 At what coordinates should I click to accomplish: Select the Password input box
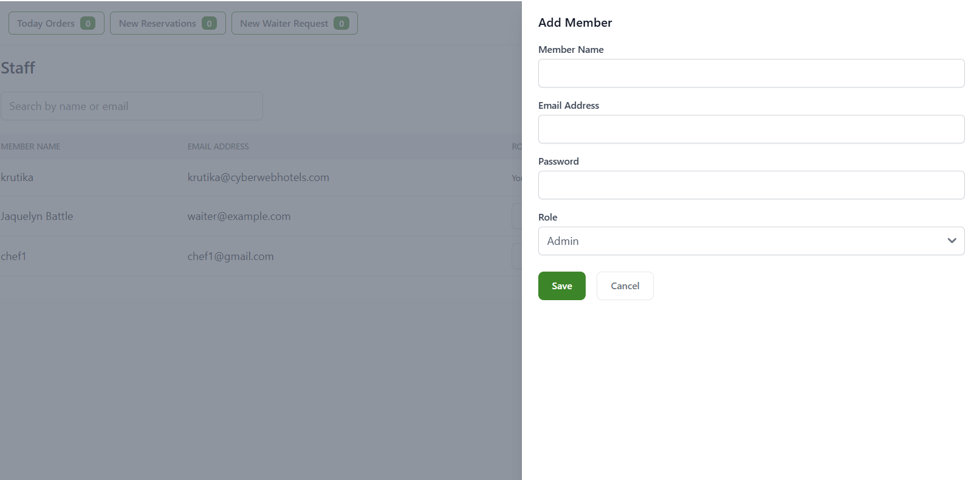[x=751, y=185]
